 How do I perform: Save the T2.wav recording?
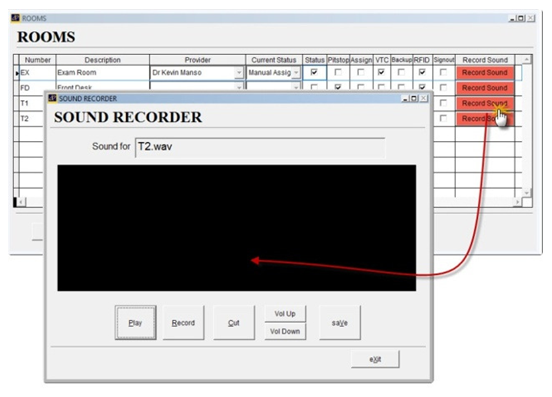[x=340, y=322]
